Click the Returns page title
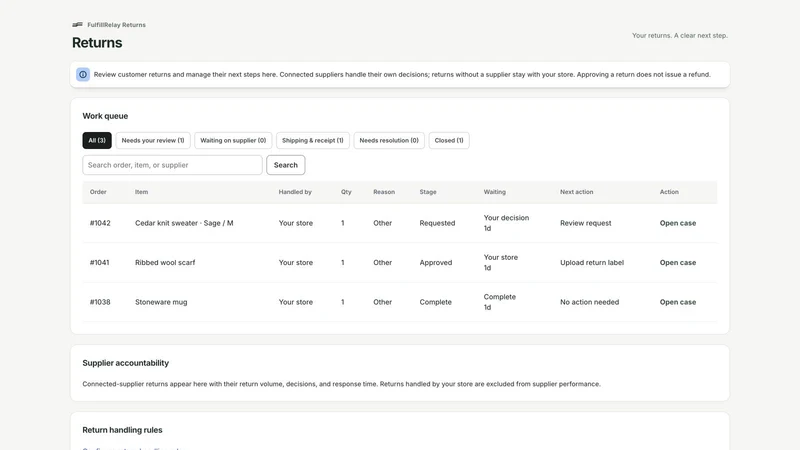800x450 pixels. (97, 43)
